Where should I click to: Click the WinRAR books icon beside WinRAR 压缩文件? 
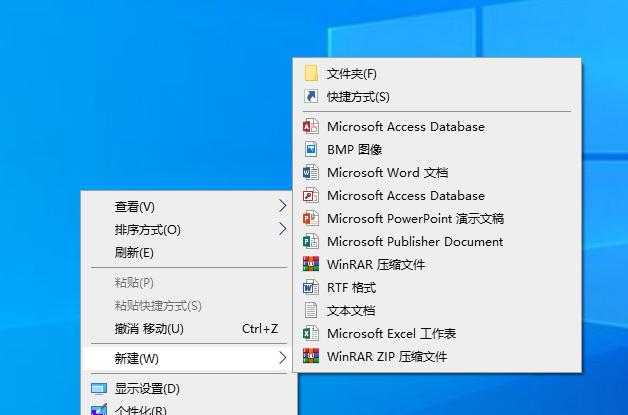(x=311, y=264)
